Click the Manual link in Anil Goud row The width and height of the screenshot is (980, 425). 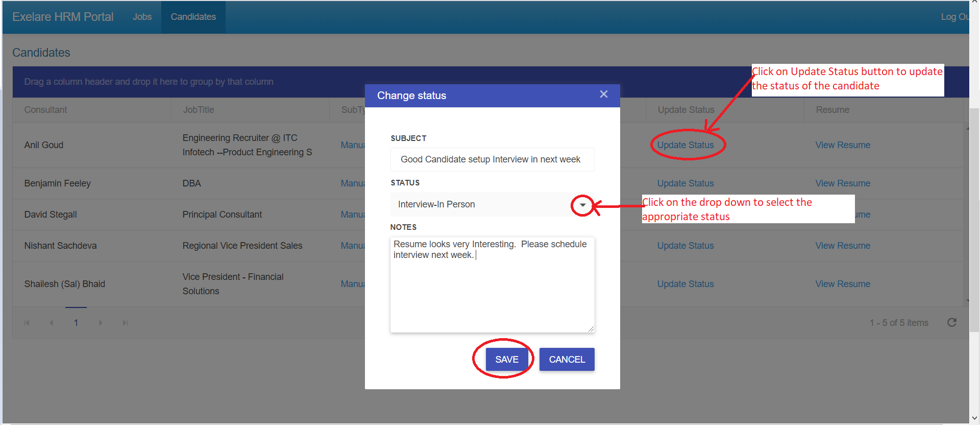[353, 145]
